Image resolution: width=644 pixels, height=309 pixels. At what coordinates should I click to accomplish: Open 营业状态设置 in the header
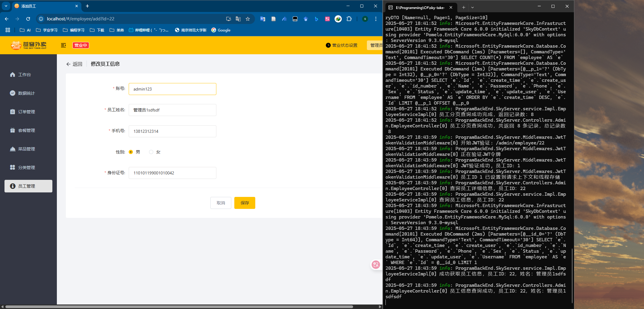pyautogui.click(x=341, y=45)
